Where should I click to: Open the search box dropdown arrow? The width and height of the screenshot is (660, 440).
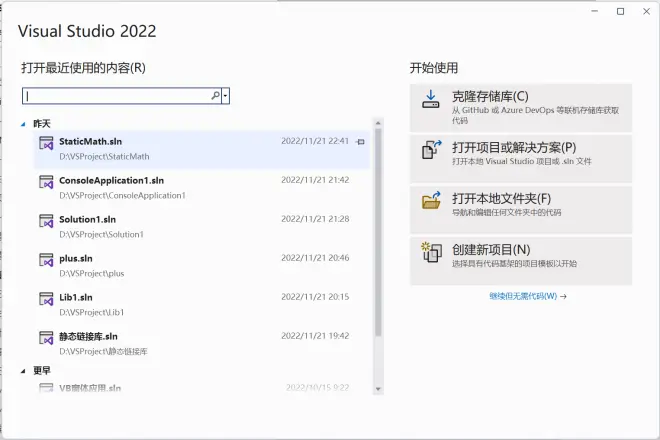coord(226,96)
